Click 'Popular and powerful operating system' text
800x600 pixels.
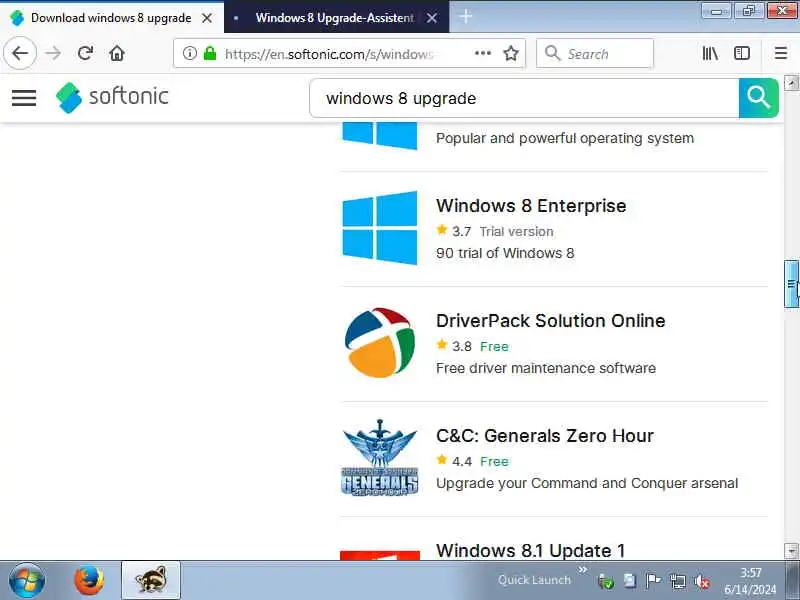click(565, 138)
